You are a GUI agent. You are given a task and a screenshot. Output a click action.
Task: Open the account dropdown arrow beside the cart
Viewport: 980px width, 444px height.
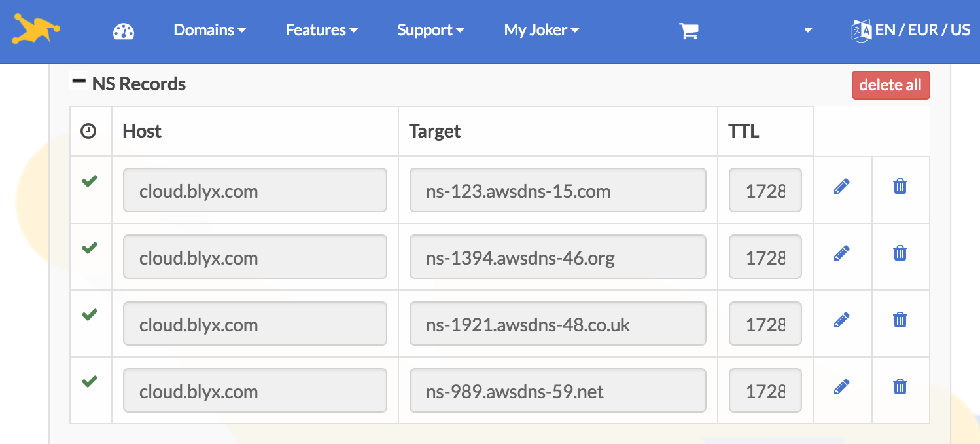point(808,30)
